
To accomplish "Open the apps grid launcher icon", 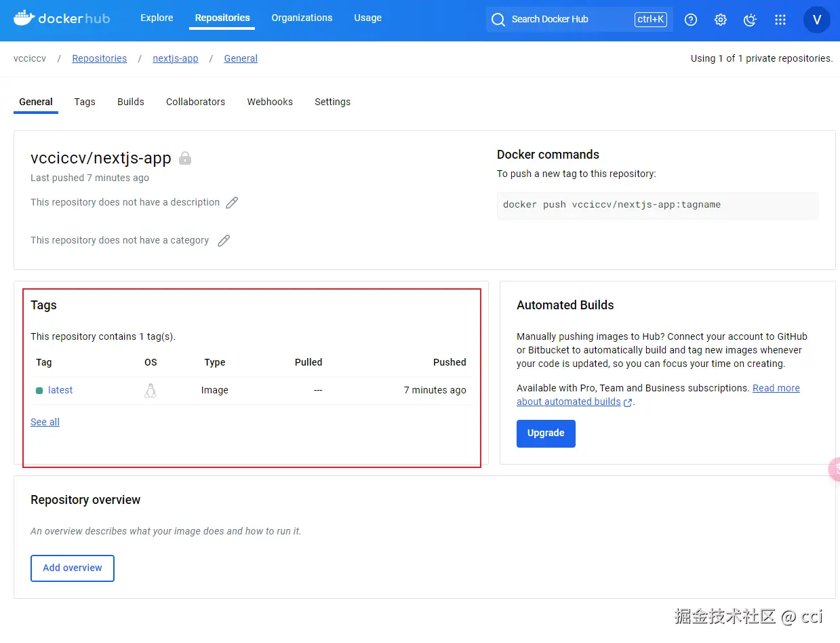I will click(780, 20).
